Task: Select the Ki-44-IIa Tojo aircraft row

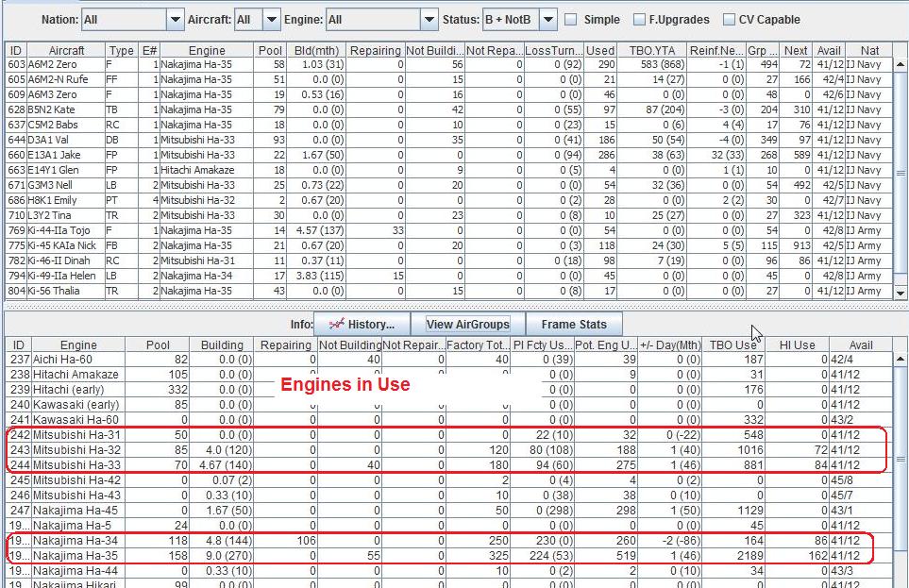Action: click(448, 230)
